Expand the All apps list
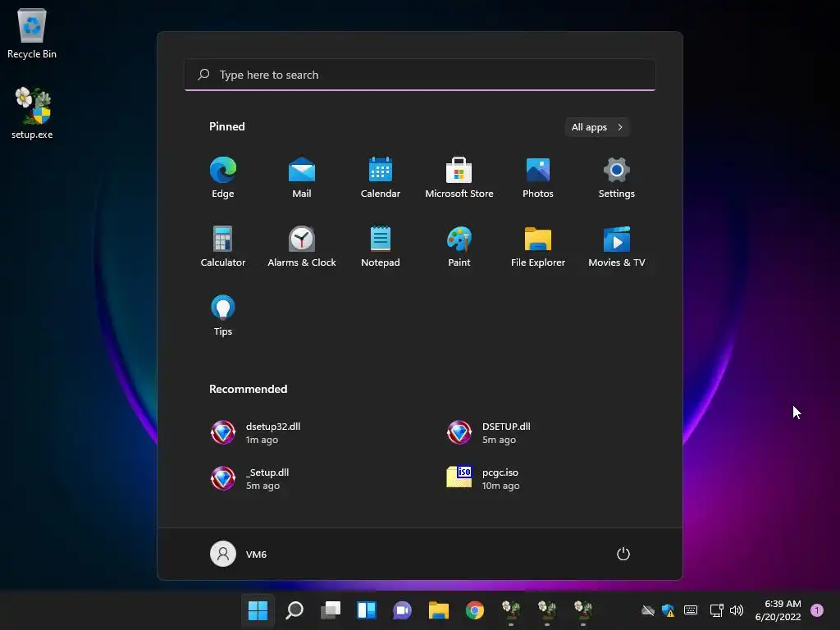The image size is (840, 630). tap(597, 127)
